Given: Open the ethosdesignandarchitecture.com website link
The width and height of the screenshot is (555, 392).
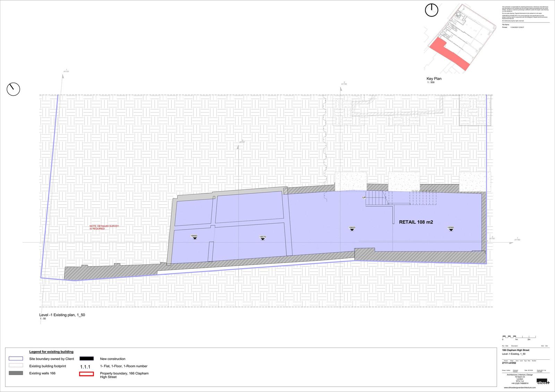Looking at the screenshot, I should click(519, 387).
